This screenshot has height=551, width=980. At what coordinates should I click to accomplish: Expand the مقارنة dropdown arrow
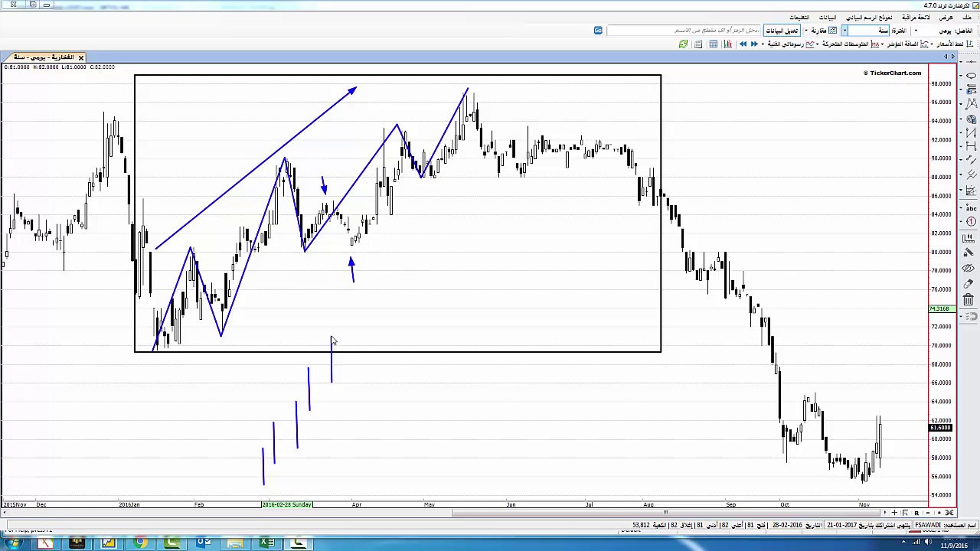click(x=806, y=31)
